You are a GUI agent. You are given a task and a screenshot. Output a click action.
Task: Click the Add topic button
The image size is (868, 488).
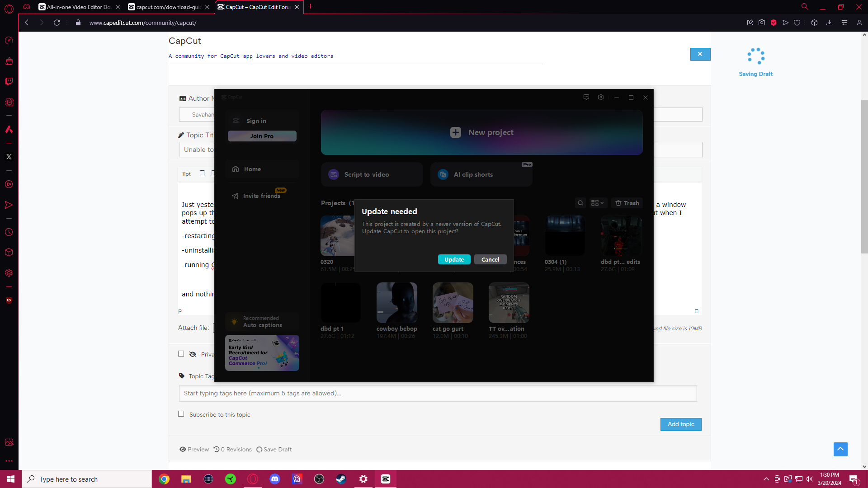coord(681,424)
